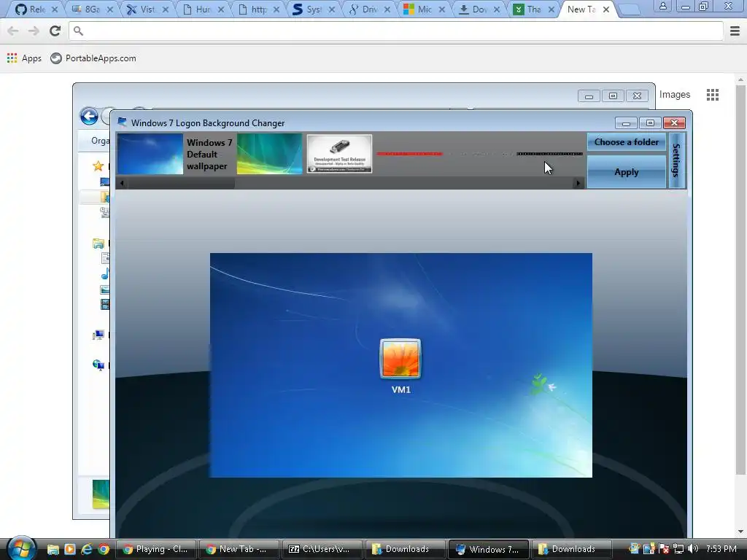Screen dimensions: 747x560
Task: Click the Chrome address bar
Action: (396, 31)
